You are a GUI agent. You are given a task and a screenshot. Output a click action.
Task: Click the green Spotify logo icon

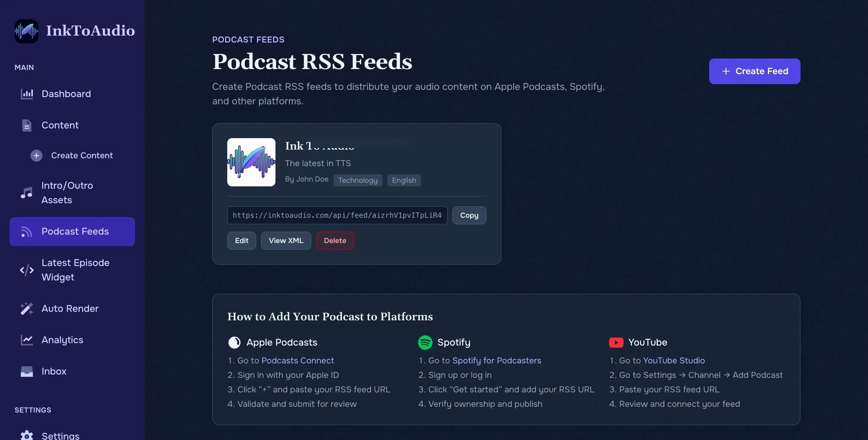click(x=425, y=342)
